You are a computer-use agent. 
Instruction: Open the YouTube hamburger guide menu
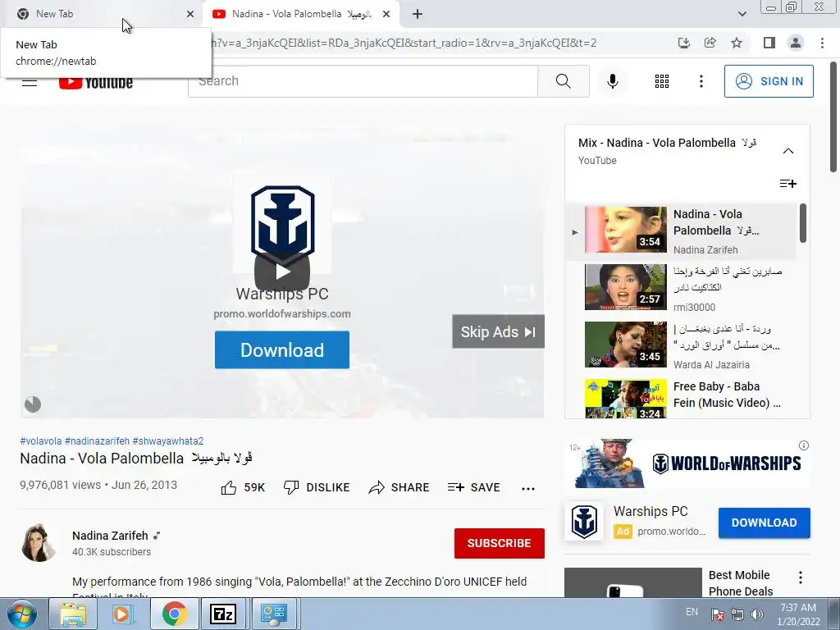click(x=30, y=82)
